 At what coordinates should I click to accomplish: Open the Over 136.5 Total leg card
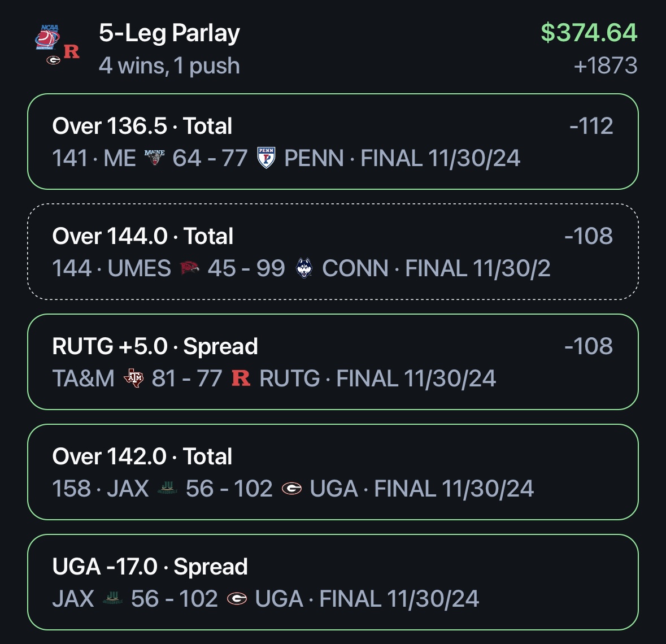click(x=333, y=141)
